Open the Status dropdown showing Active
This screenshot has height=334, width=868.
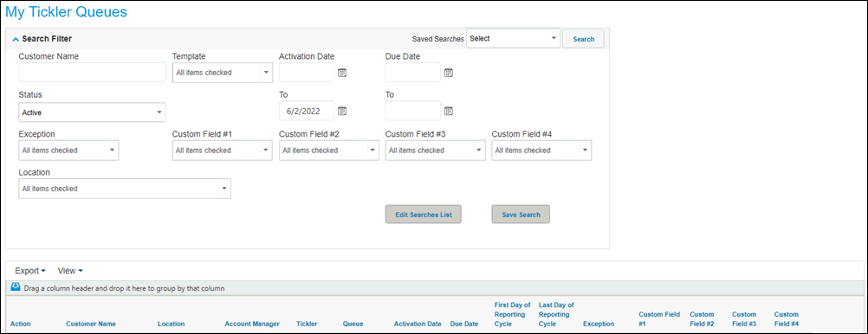[93, 112]
